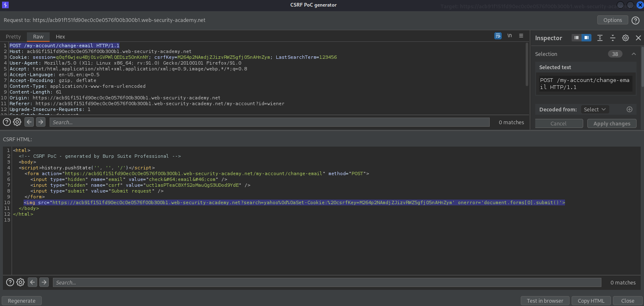
Task: Open request search settings gear
Action: [17, 122]
